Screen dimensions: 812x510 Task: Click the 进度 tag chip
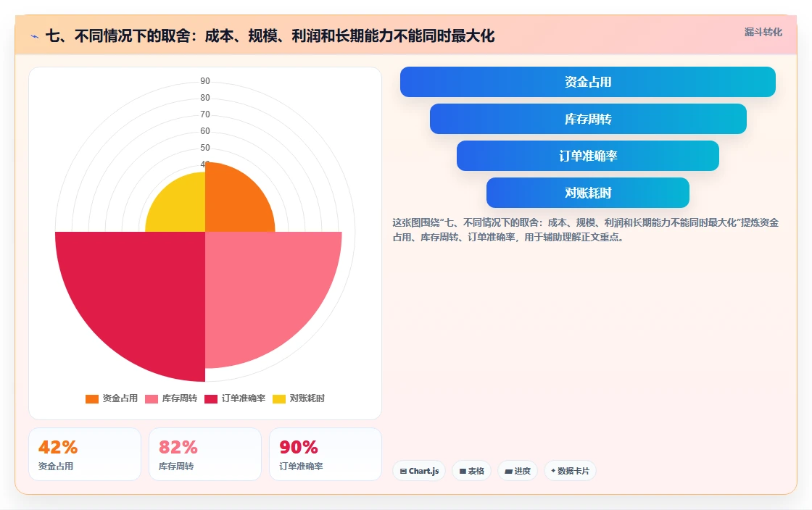coord(518,471)
